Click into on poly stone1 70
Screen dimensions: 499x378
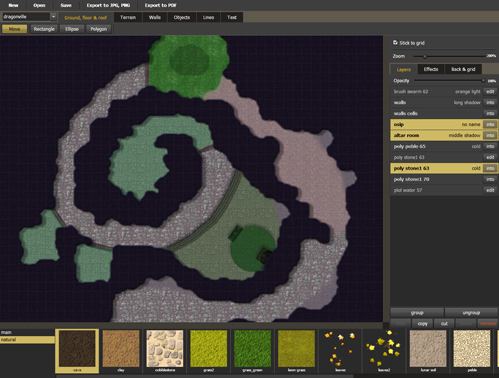click(x=490, y=179)
